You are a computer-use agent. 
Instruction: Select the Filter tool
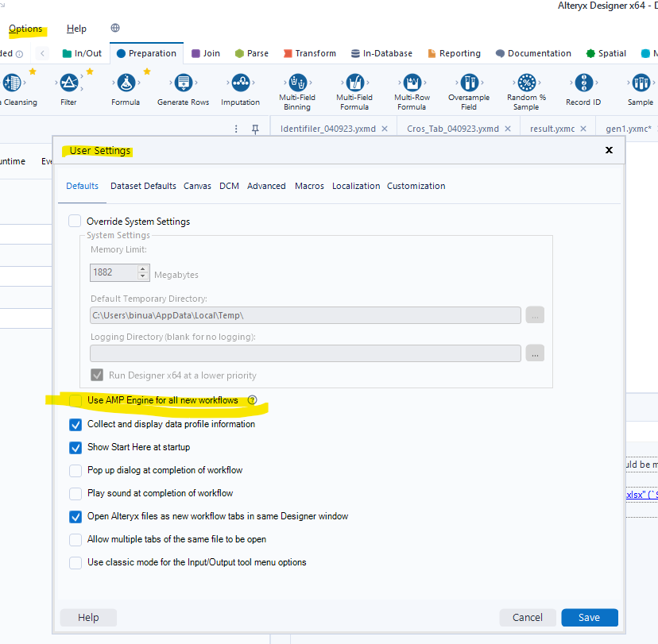67,82
